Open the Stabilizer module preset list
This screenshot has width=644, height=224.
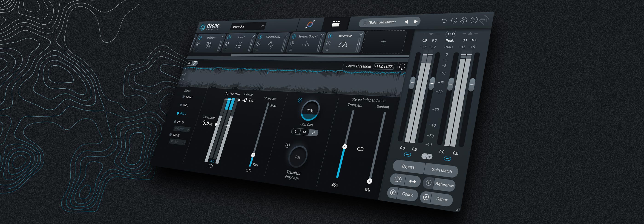point(196,49)
